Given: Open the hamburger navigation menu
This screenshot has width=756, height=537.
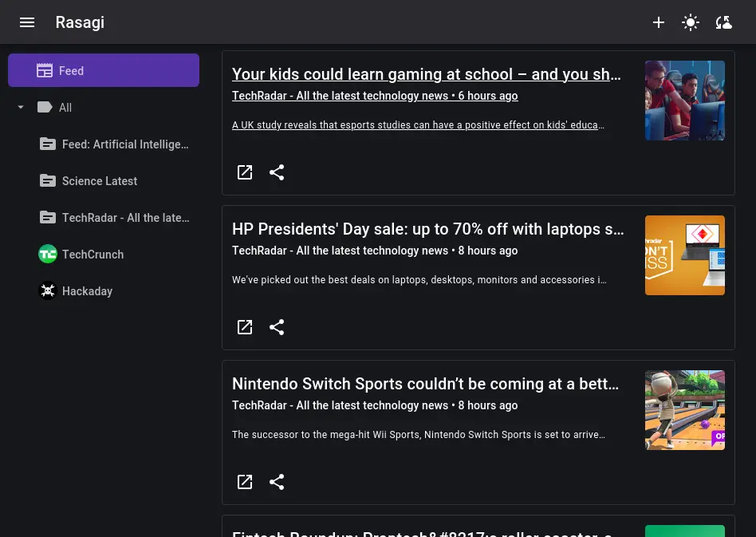Looking at the screenshot, I should pos(27,22).
